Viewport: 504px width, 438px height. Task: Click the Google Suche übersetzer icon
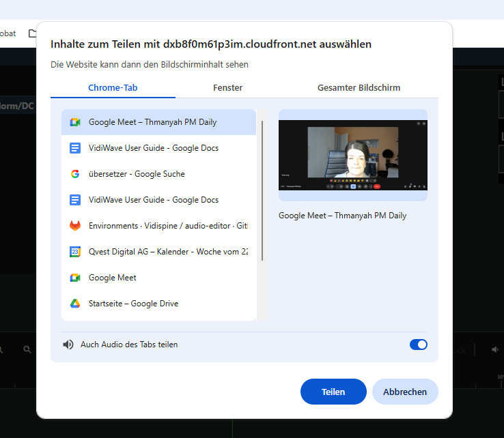pyautogui.click(x=75, y=174)
